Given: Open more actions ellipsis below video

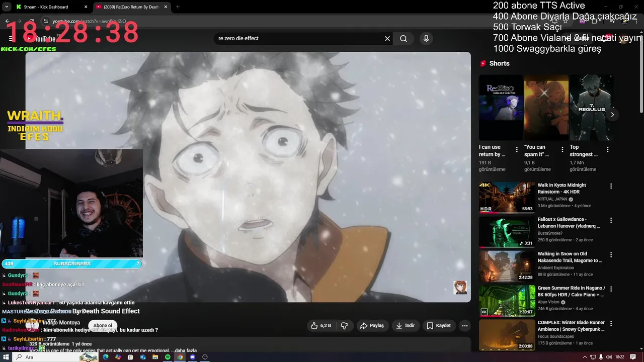Looking at the screenshot, I should tap(465, 326).
